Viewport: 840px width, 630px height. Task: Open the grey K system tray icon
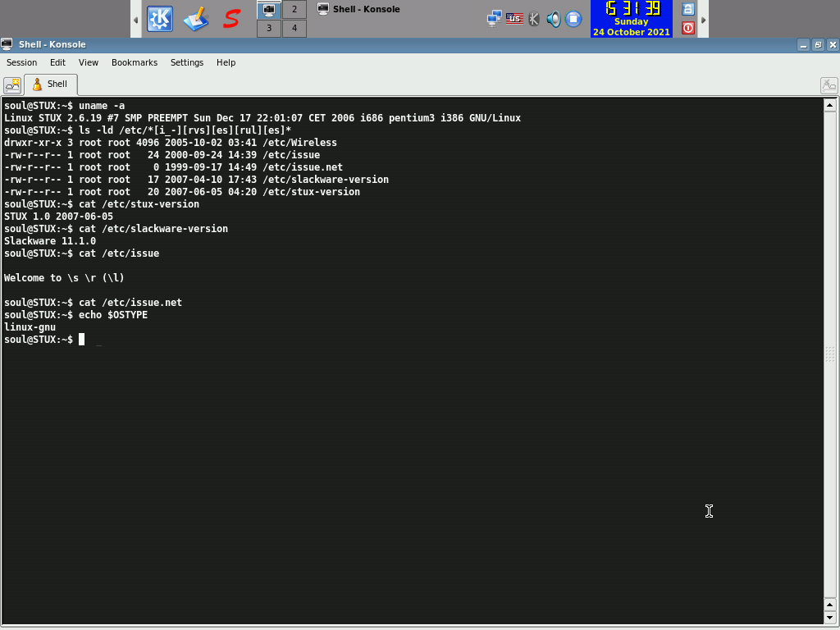pos(534,20)
